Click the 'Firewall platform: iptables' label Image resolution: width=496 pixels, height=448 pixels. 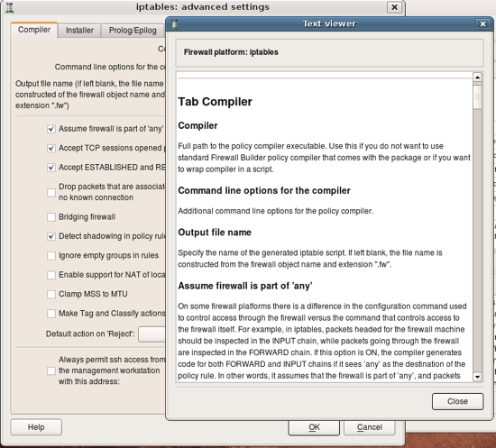point(231,52)
